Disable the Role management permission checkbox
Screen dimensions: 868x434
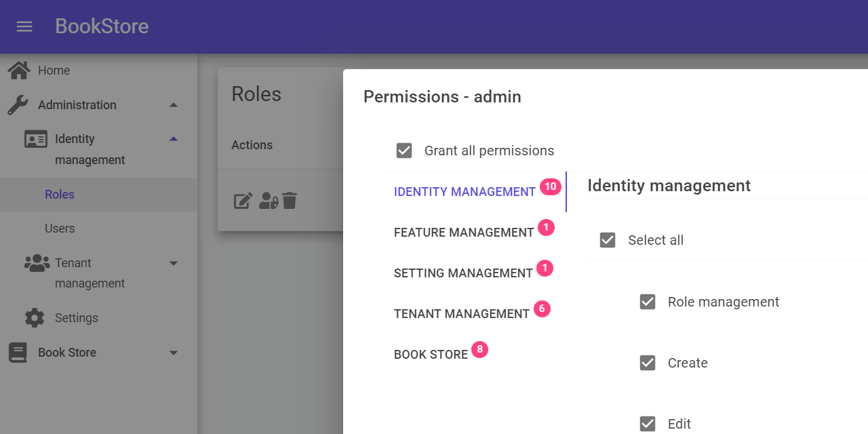(x=648, y=301)
